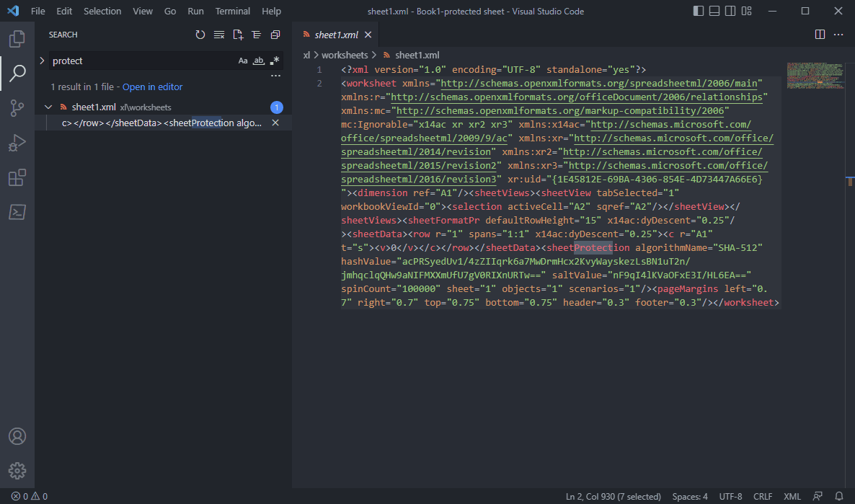Open the Go menu
Screen dimensions: 855x504
(170, 11)
